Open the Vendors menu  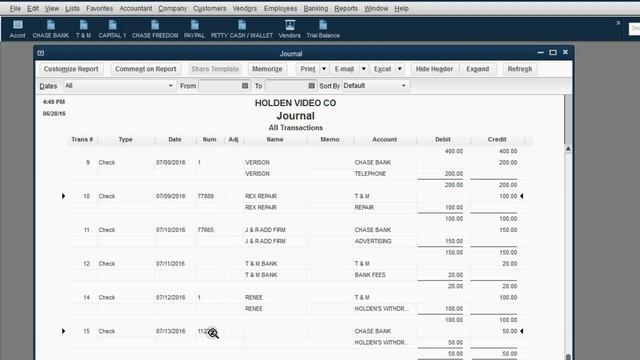244,8
